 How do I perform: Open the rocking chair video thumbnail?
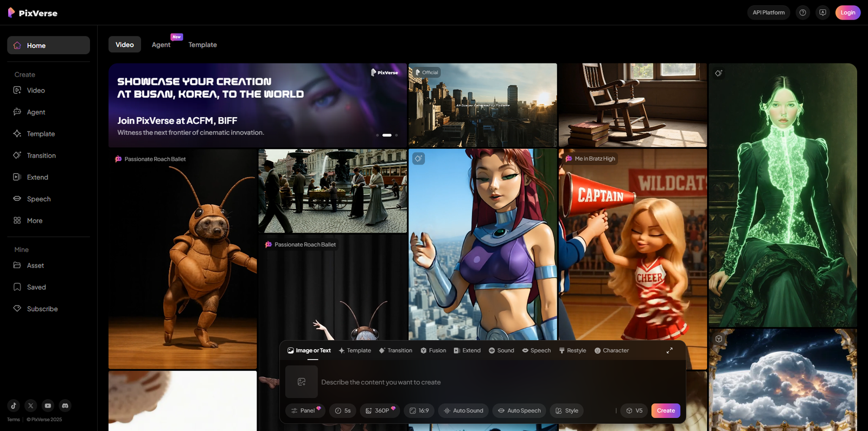pos(633,105)
